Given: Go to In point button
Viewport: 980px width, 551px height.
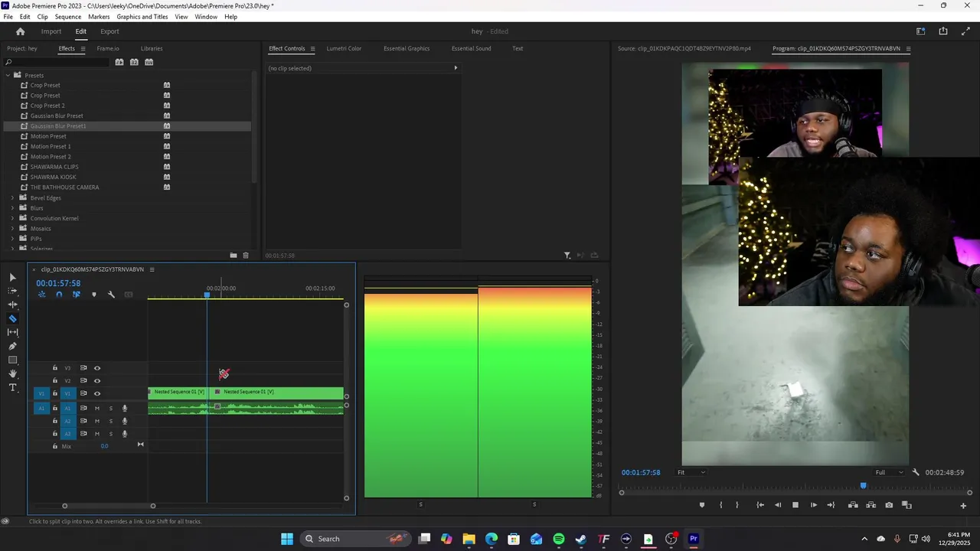Looking at the screenshot, I should click(760, 505).
